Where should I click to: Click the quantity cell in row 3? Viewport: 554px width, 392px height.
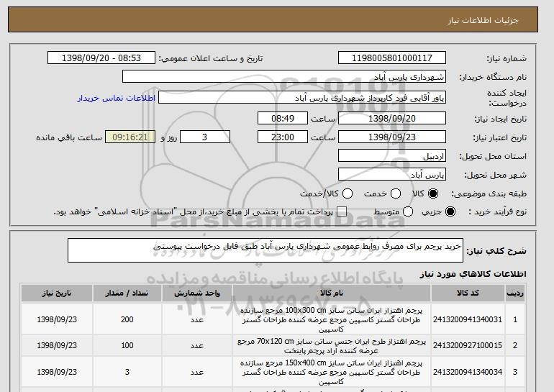[x=127, y=372]
